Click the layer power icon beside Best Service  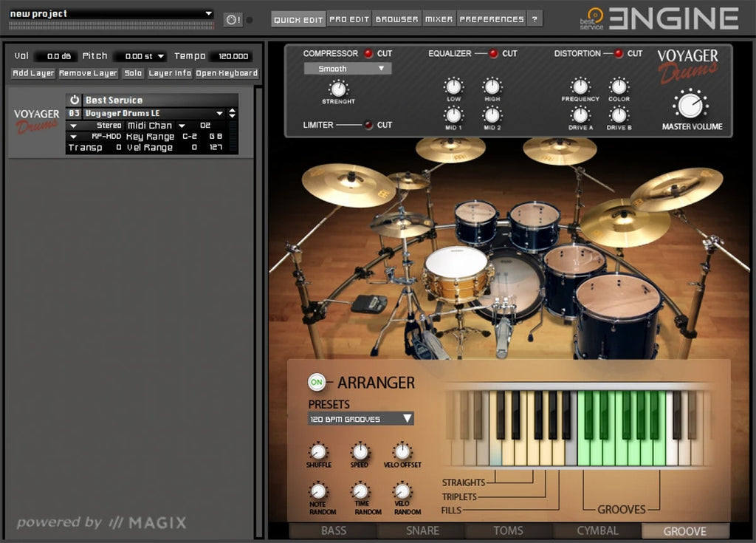(75, 100)
